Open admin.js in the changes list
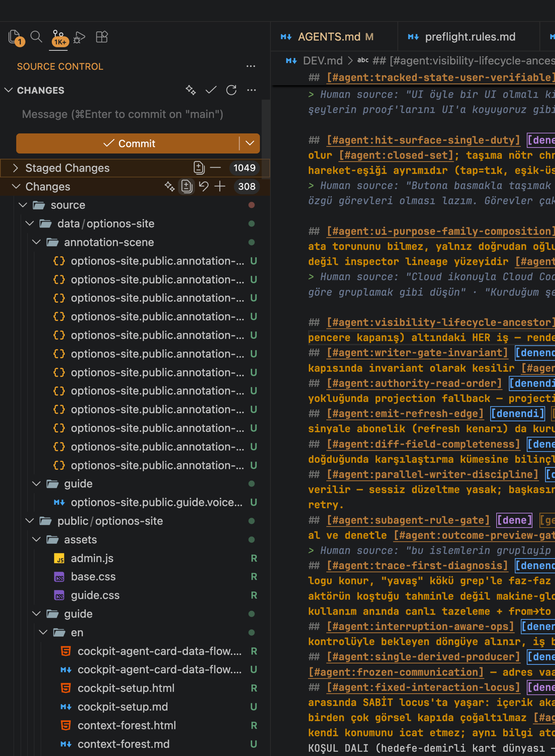The height and width of the screenshot is (756, 555). [x=92, y=558]
